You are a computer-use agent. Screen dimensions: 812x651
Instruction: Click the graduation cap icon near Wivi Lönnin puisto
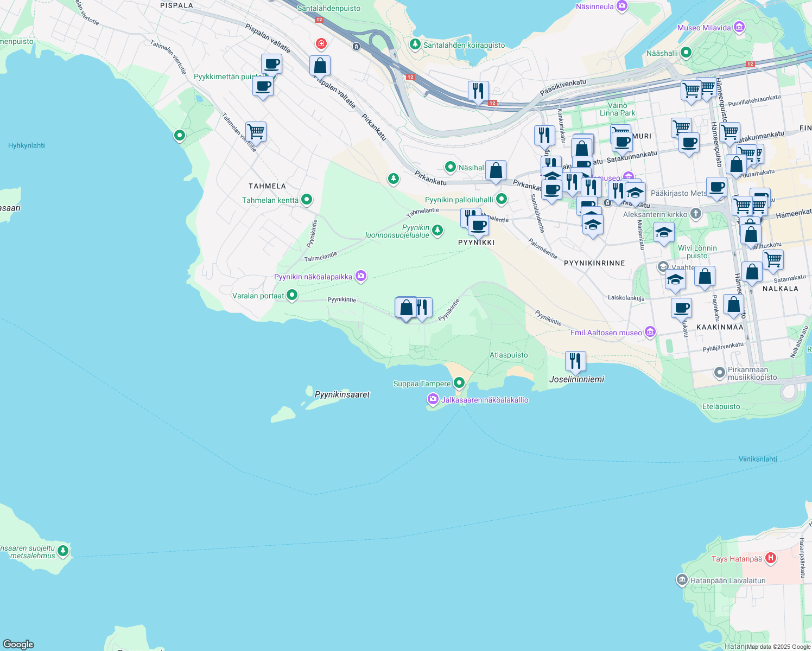click(x=664, y=232)
